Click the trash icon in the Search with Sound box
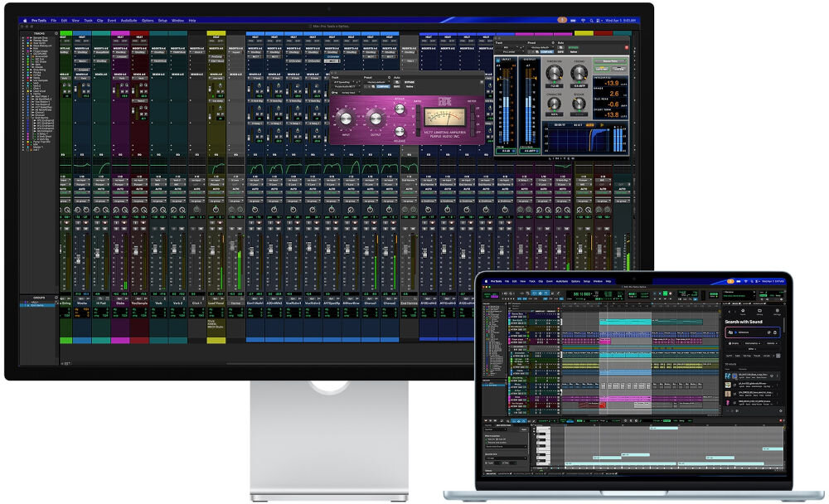This screenshot has width=829, height=504. click(776, 332)
